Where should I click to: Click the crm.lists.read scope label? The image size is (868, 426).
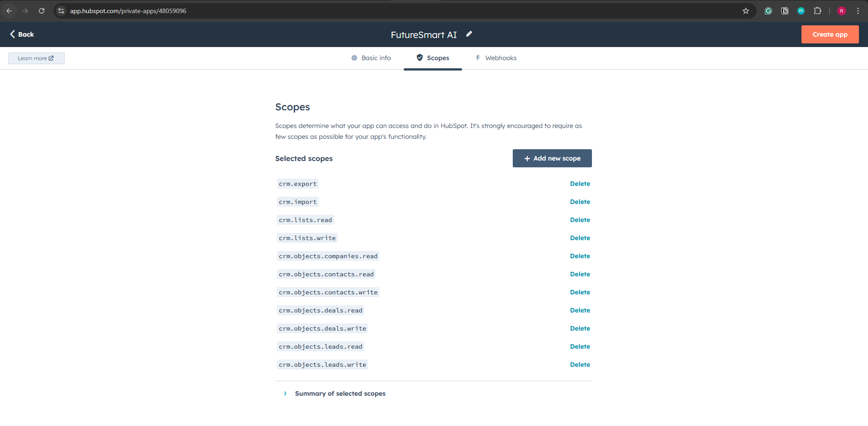coord(305,220)
